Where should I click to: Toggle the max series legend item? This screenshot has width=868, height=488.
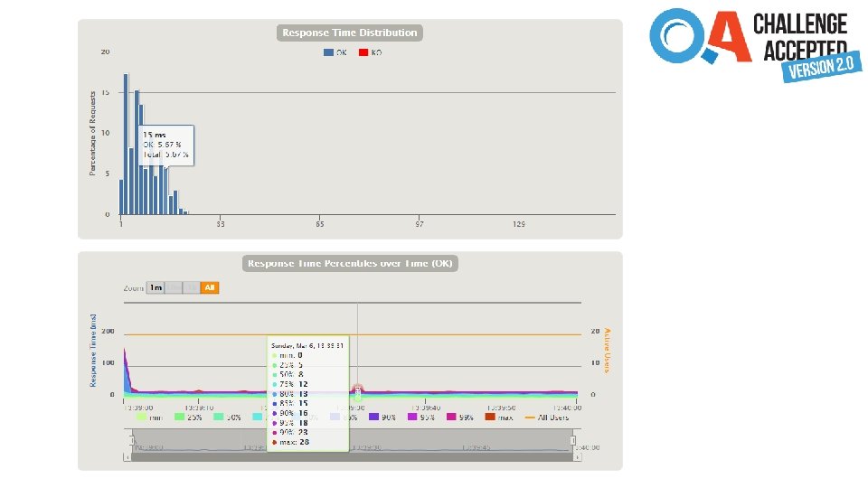(499, 418)
